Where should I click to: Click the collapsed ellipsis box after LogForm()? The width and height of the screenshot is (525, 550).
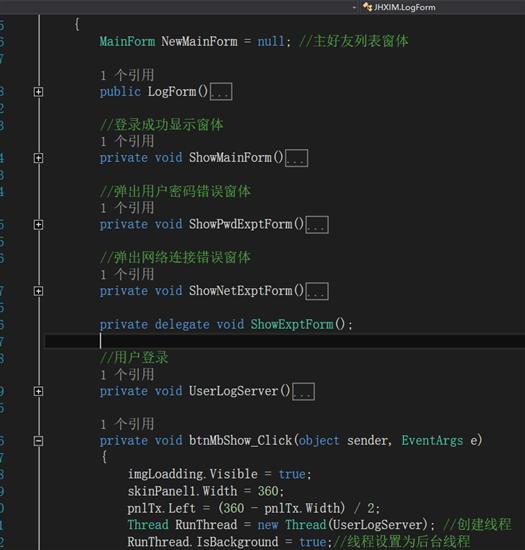click(x=221, y=92)
